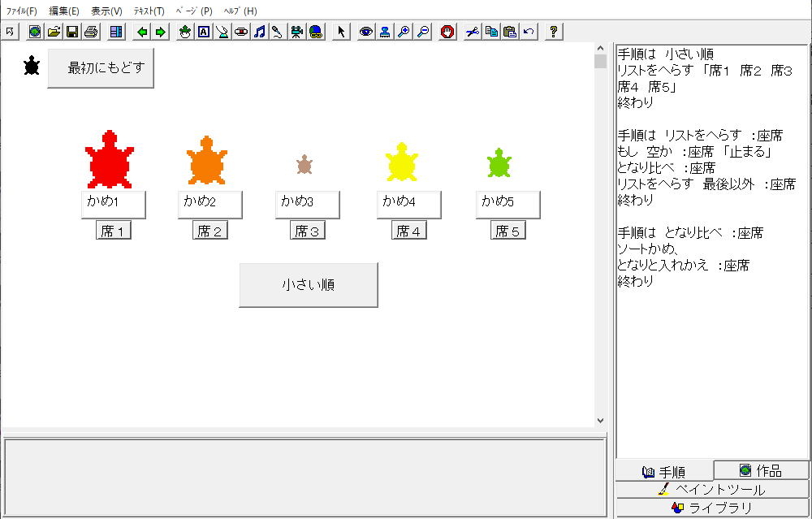Click the zoom in magnifier icon
The width and height of the screenshot is (812, 519).
click(404, 32)
